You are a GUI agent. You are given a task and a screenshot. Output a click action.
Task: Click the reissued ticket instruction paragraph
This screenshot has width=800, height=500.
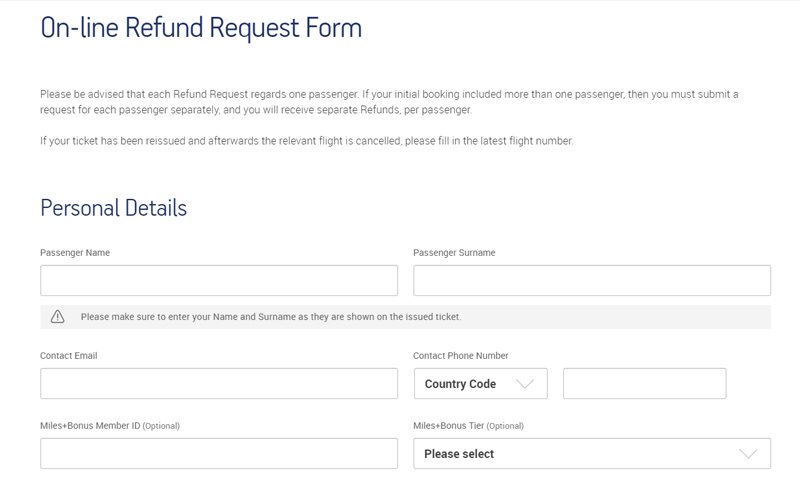pos(306,141)
